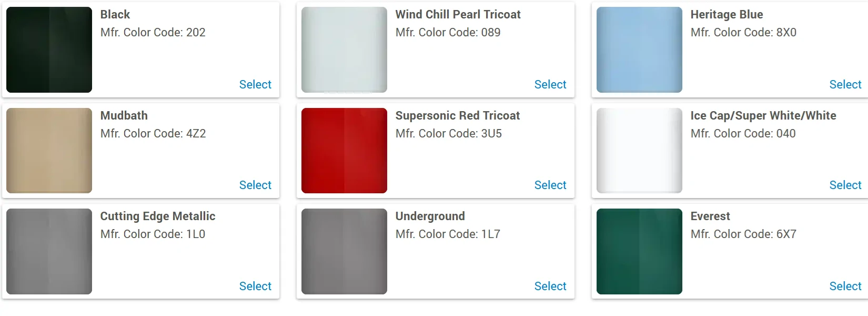This screenshot has height=316, width=868.
Task: Choose Select for Supersonic Red Tricoat
Action: point(550,185)
